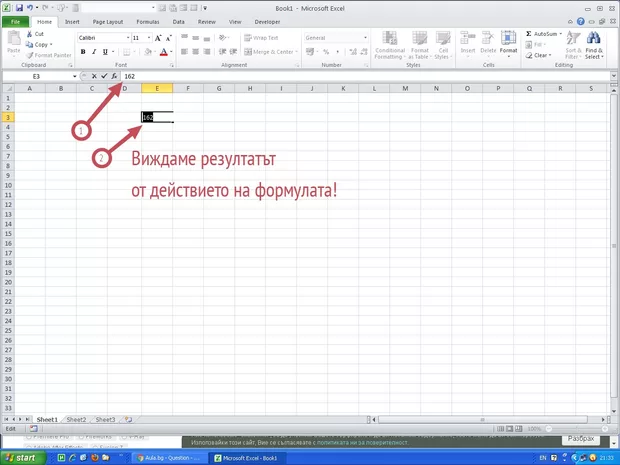Switch to Page Break Preview in status bar
The image size is (620, 465).
[519, 429]
